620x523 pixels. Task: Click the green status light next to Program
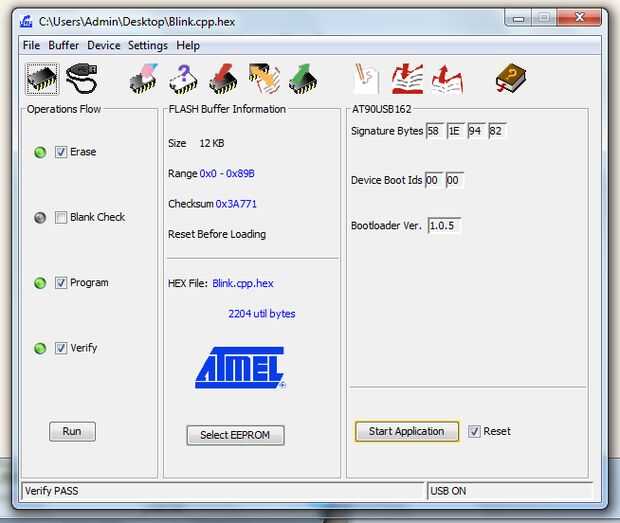[x=40, y=283]
